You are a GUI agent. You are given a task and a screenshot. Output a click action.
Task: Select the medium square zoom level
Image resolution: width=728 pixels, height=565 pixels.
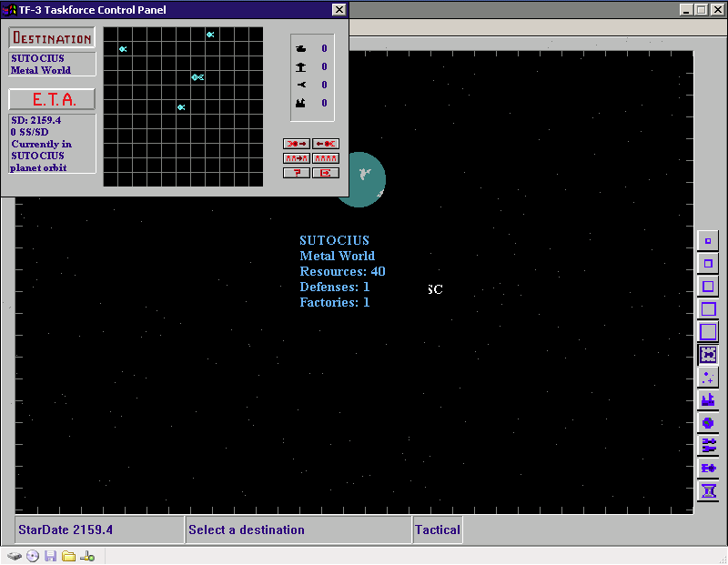coord(708,286)
